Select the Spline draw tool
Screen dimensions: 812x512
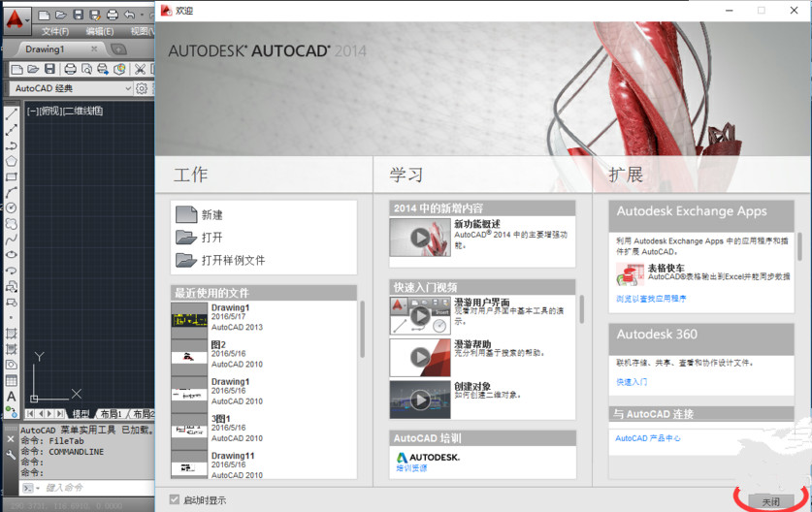point(12,240)
